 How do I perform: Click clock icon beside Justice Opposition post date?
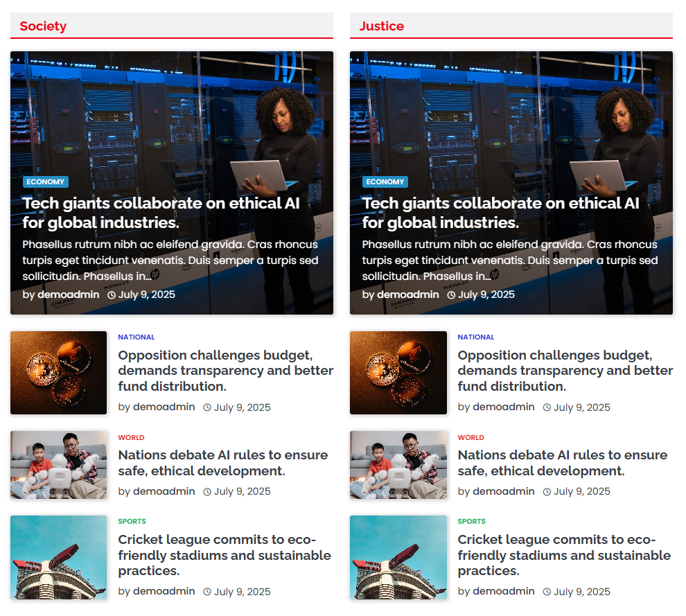547,407
